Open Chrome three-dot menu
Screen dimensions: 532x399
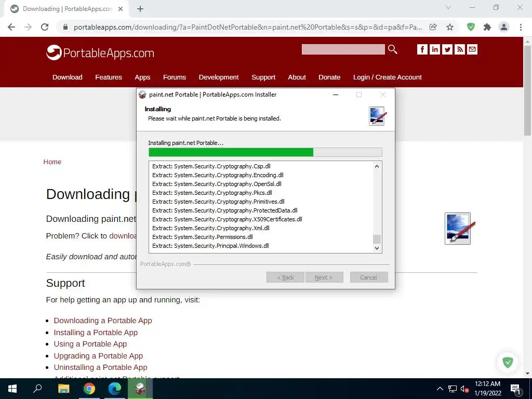pos(521,27)
